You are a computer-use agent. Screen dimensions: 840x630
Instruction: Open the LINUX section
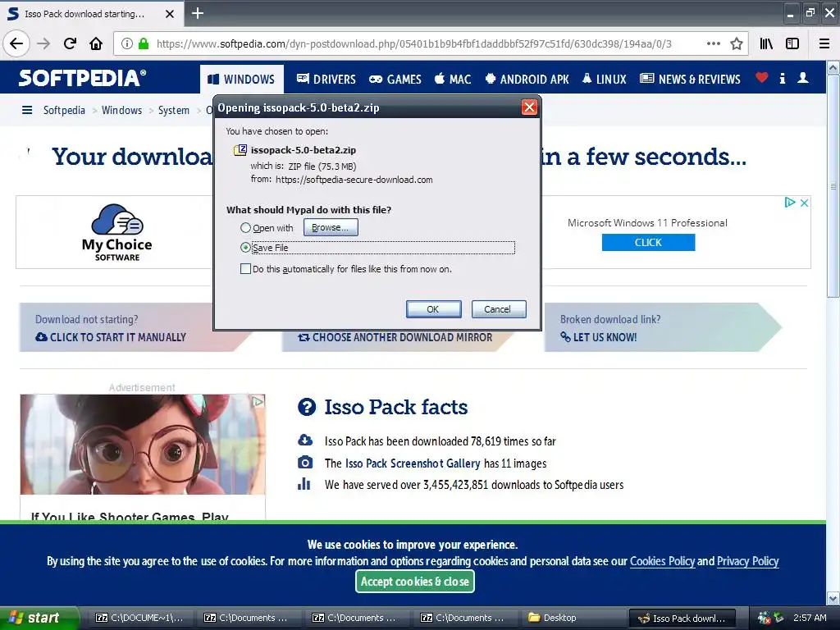coord(605,80)
